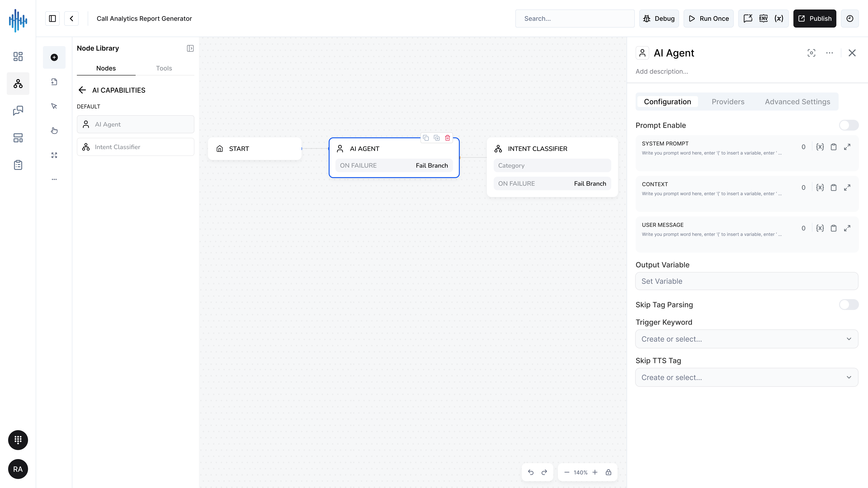Viewport: 868px width, 488px height.
Task: Open the workflows icon in left sidebar
Action: click(x=18, y=84)
